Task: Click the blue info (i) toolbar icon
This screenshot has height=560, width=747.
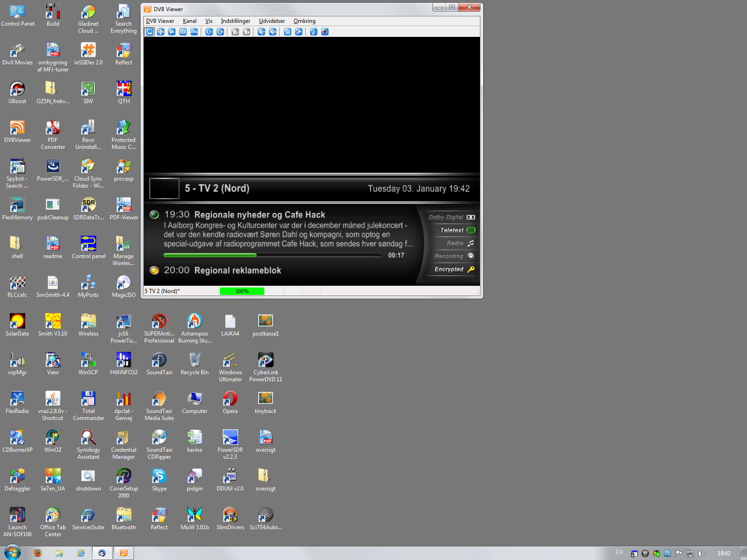Action: tap(314, 32)
